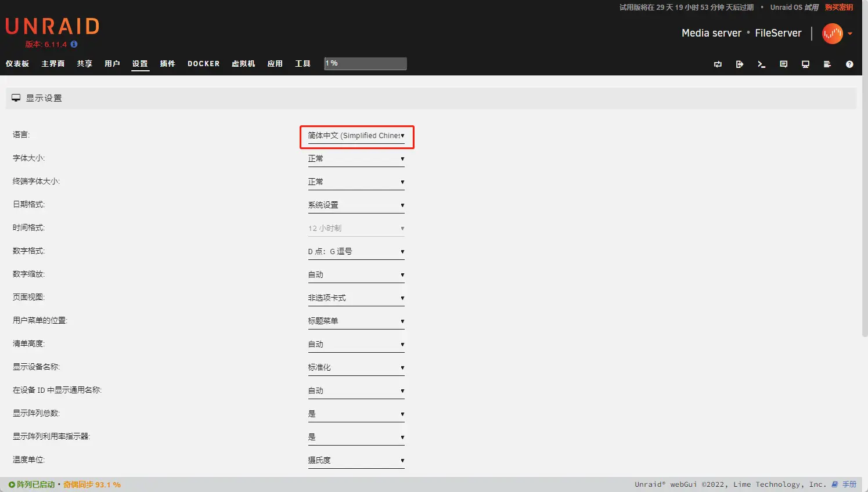Open the web terminal icon
The height and width of the screenshot is (492, 868).
point(761,64)
